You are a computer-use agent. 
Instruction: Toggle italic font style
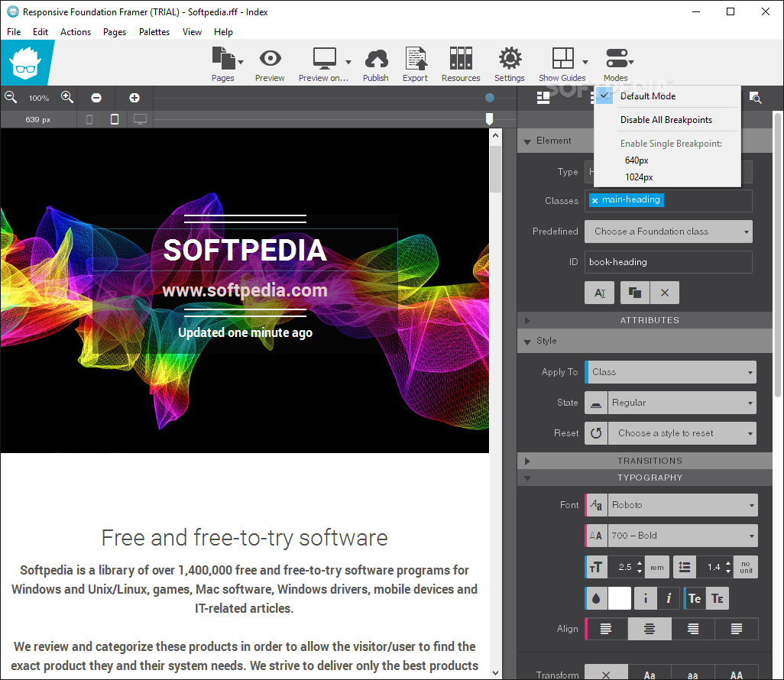[x=669, y=598]
